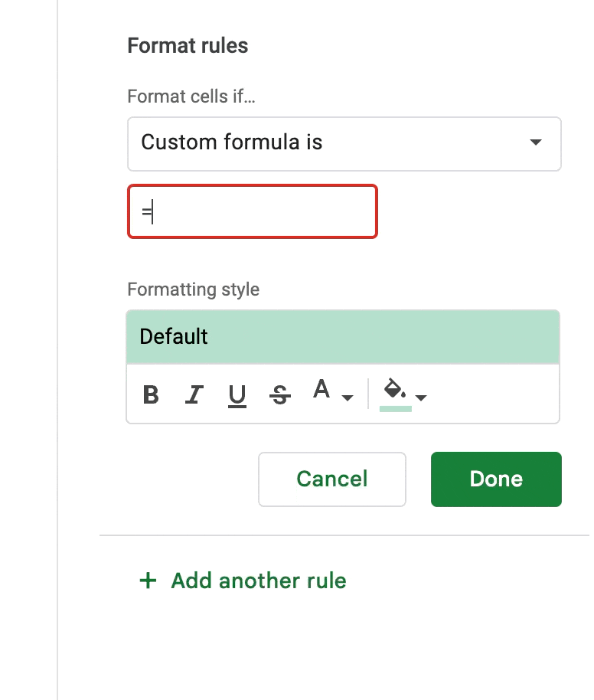This screenshot has height=700, width=594.
Task: Click the plus icon beside Add another rule
Action: (147, 581)
